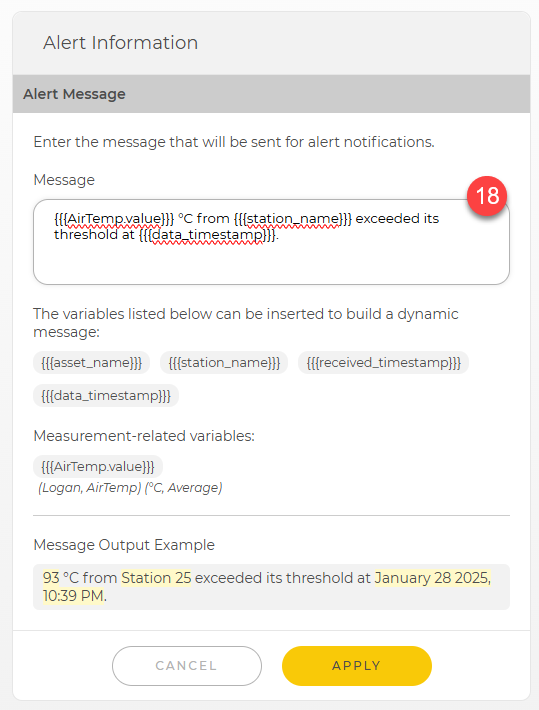Click the Message field label
The height and width of the screenshot is (710, 539).
click(64, 180)
